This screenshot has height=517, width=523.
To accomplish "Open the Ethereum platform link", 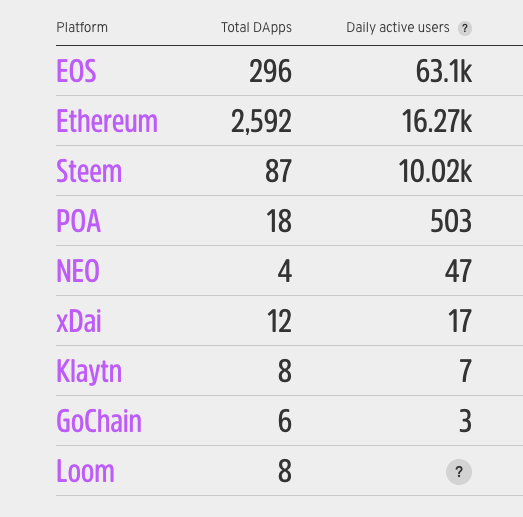I will tap(107, 121).
